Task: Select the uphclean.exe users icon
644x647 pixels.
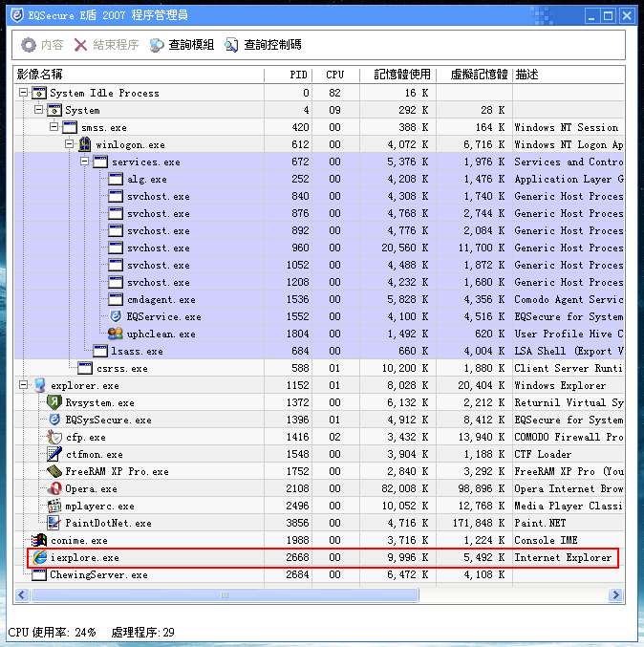Action: pyautogui.click(x=115, y=334)
